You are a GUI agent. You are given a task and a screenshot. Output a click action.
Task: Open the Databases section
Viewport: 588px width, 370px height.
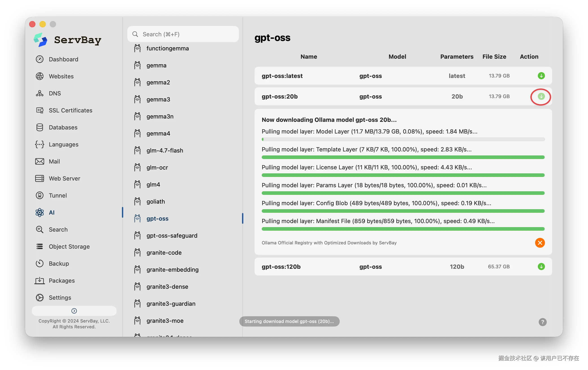[63, 127]
